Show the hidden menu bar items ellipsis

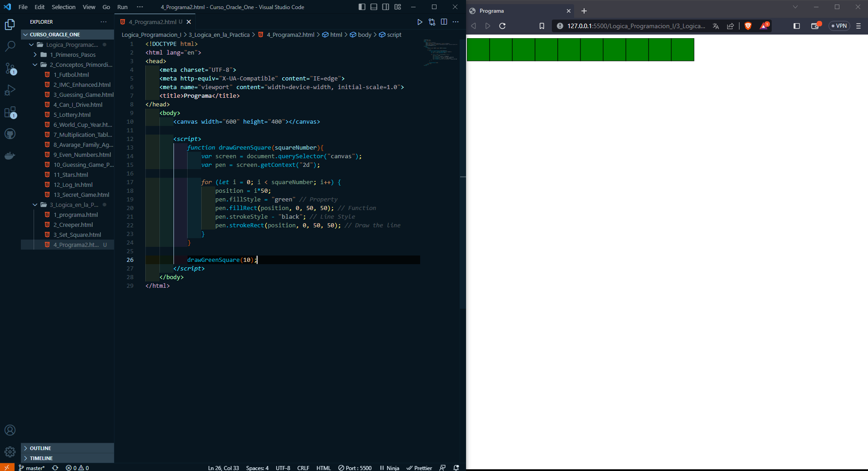point(140,7)
